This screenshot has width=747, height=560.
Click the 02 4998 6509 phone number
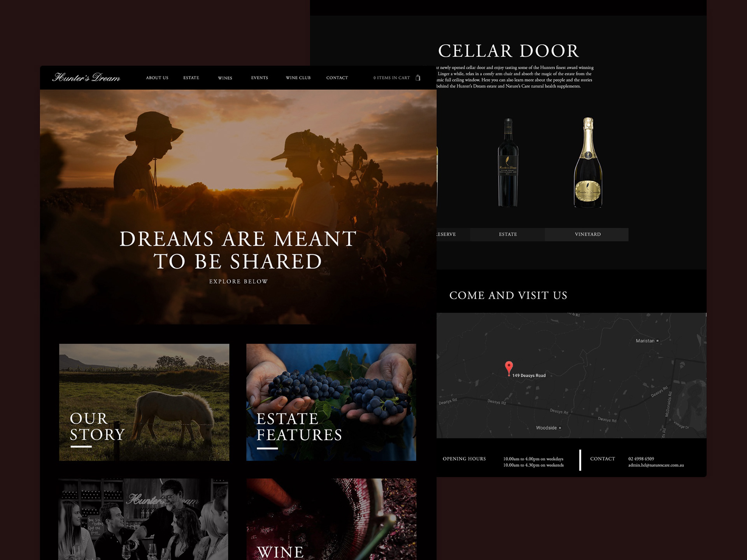pos(641,459)
